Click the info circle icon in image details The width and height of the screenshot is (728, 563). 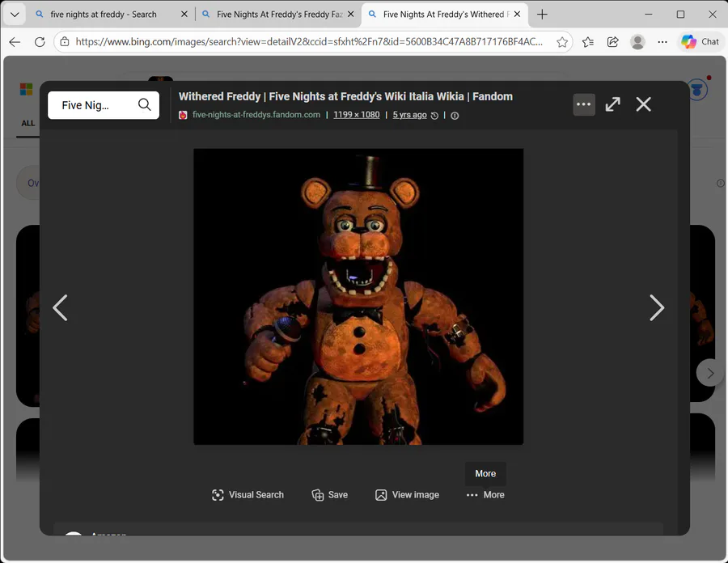tap(455, 116)
